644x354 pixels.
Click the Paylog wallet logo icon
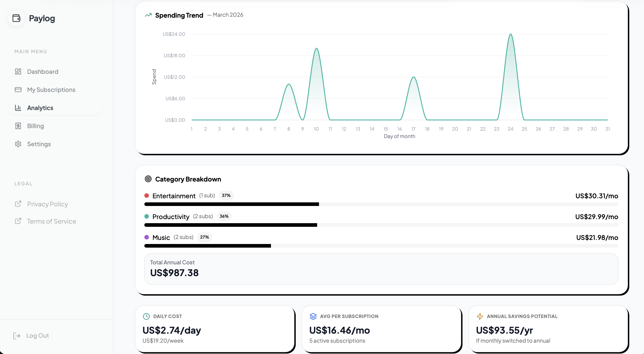17,18
